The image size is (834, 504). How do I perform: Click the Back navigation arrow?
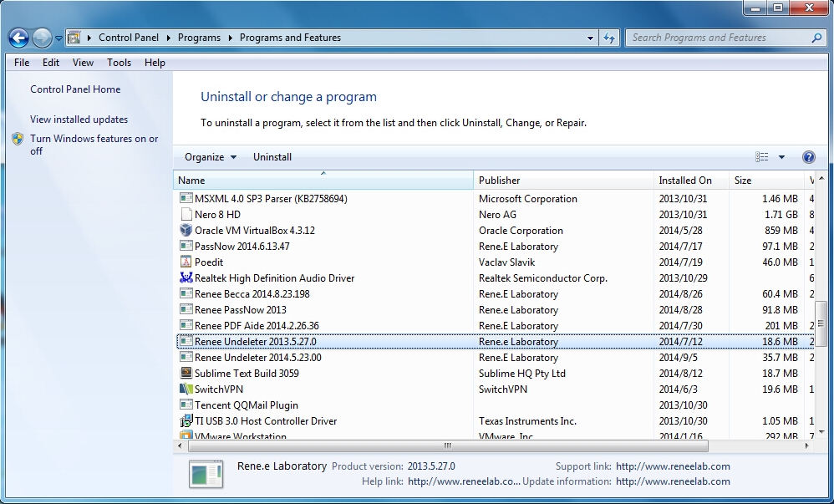19,38
